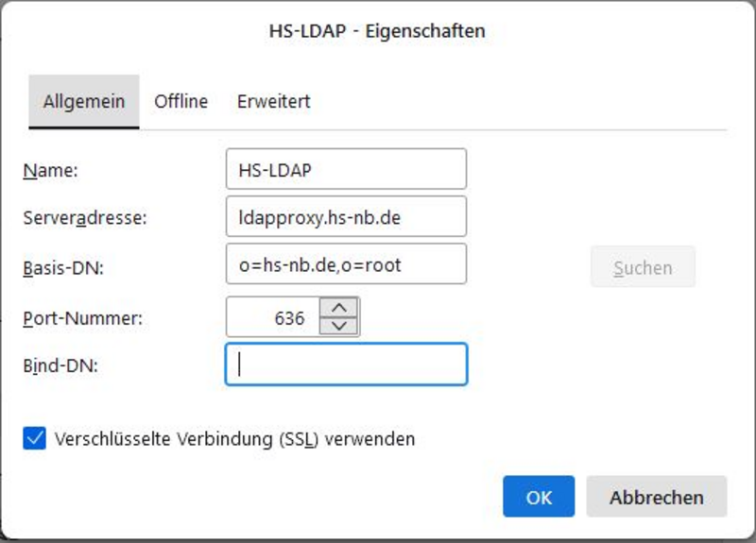Image resolution: width=756 pixels, height=543 pixels.
Task: Cancel with the Abbrechen button
Action: (656, 497)
